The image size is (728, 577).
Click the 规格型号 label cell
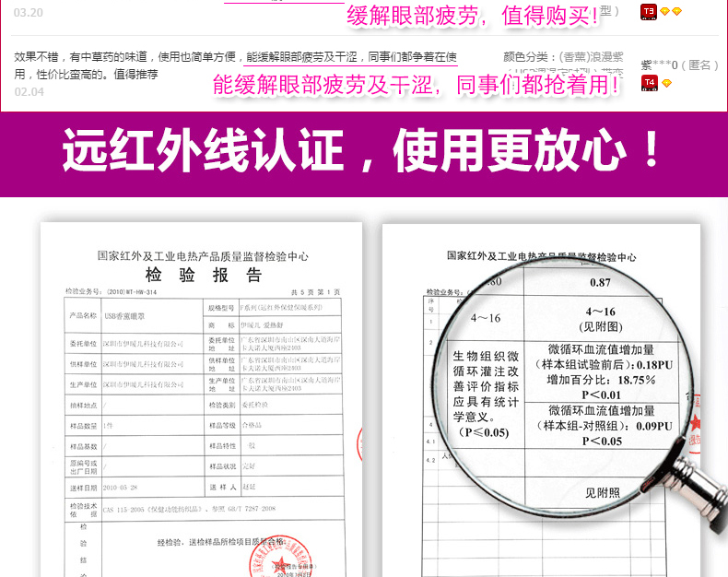(x=221, y=308)
